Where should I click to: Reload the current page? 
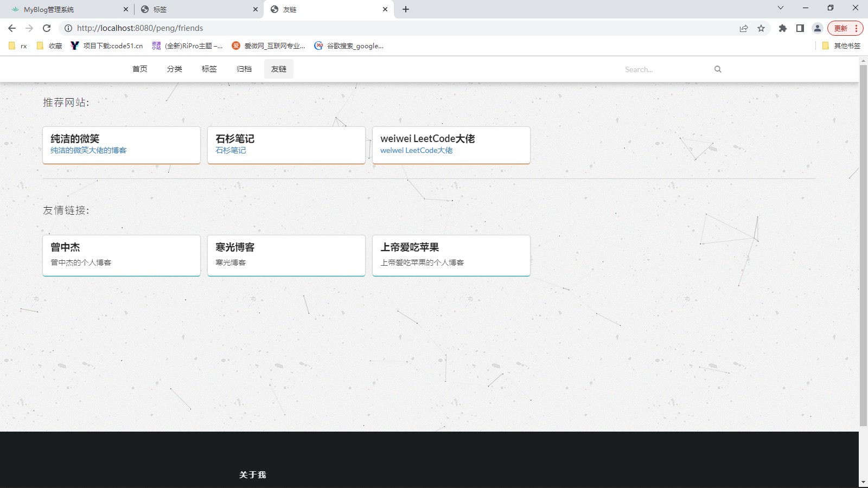[47, 28]
